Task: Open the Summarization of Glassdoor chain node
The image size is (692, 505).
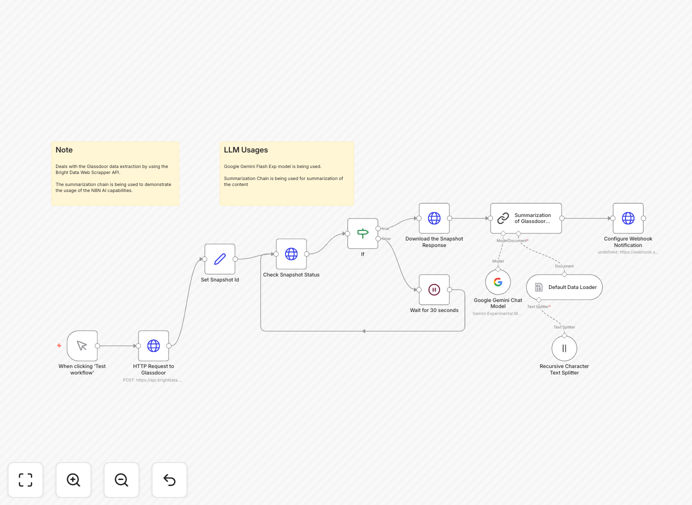Action: pyautogui.click(x=526, y=218)
